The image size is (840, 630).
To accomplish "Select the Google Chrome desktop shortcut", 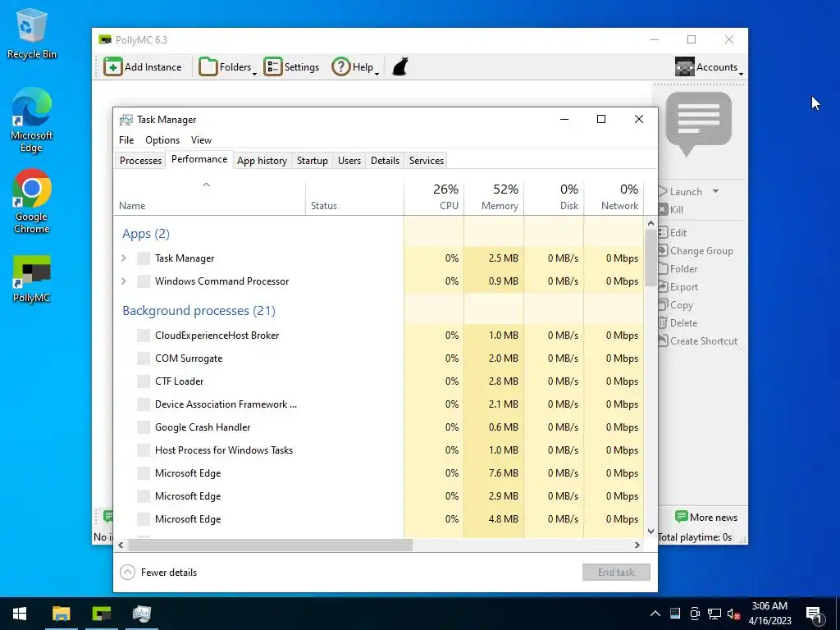I will pos(32,202).
